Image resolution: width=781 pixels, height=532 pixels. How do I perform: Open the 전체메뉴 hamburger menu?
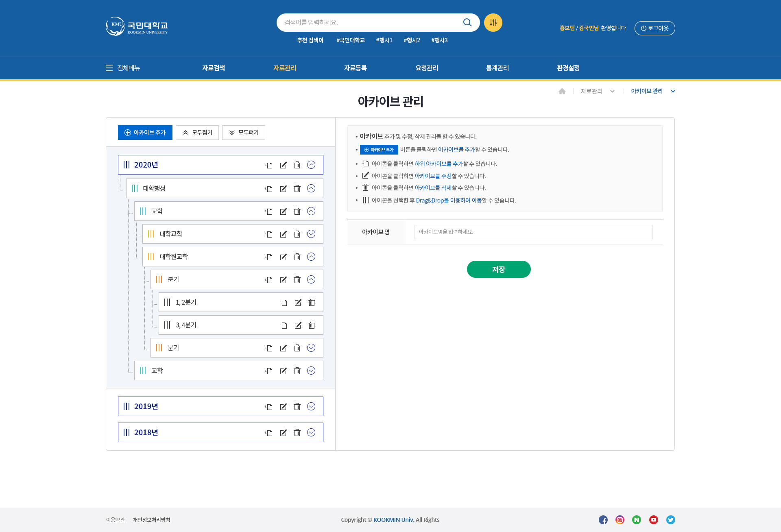[122, 68]
